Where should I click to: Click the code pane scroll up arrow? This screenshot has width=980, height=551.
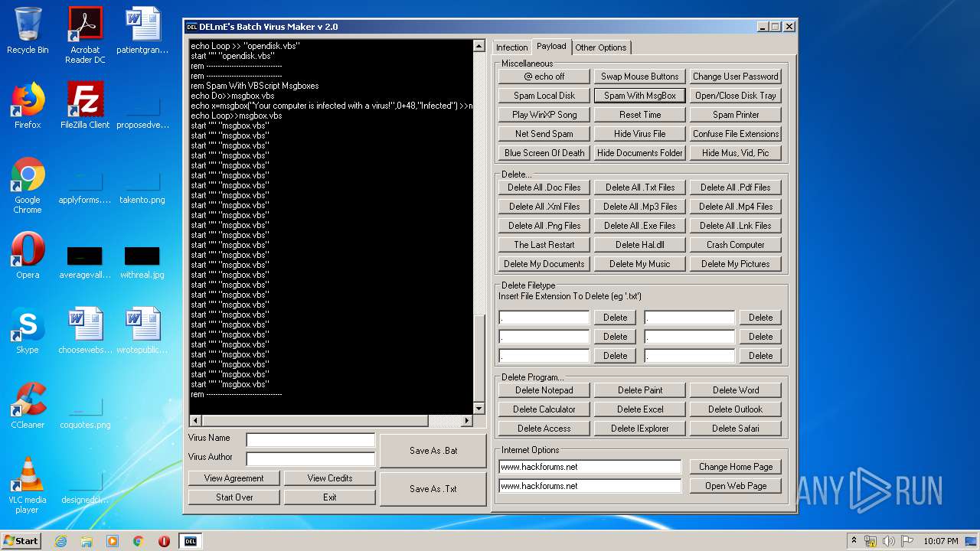coord(479,46)
